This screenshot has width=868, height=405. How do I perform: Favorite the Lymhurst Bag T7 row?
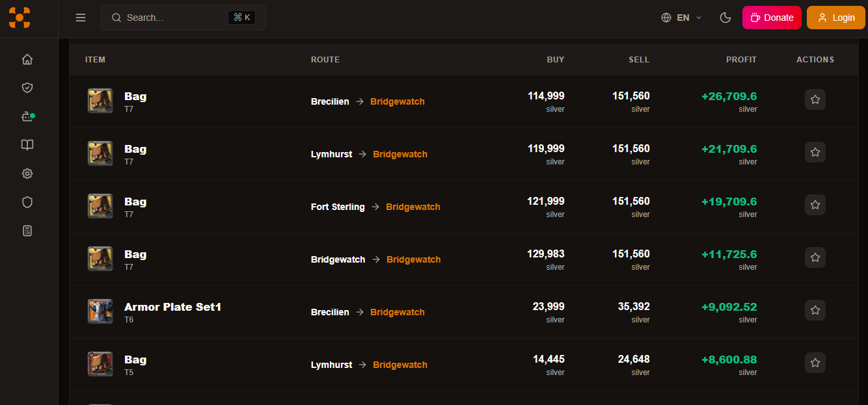click(x=815, y=152)
